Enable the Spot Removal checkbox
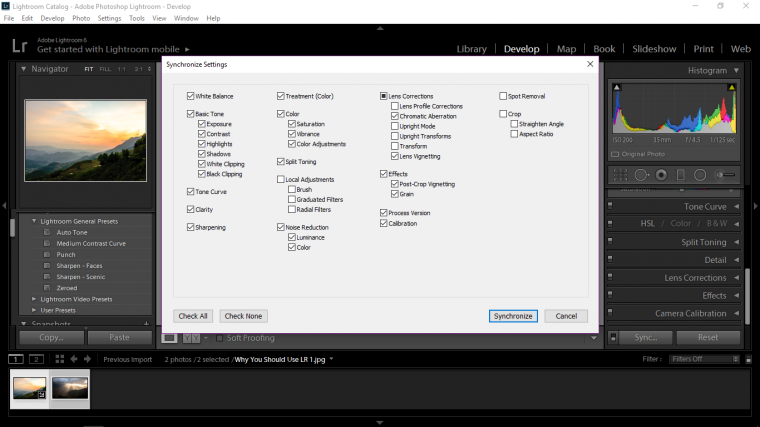The width and height of the screenshot is (760, 427). tap(503, 96)
